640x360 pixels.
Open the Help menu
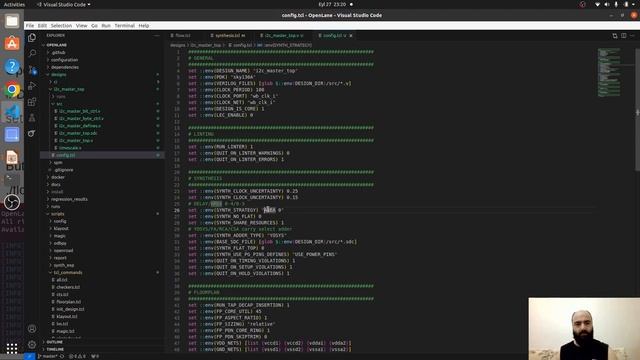(144, 26)
